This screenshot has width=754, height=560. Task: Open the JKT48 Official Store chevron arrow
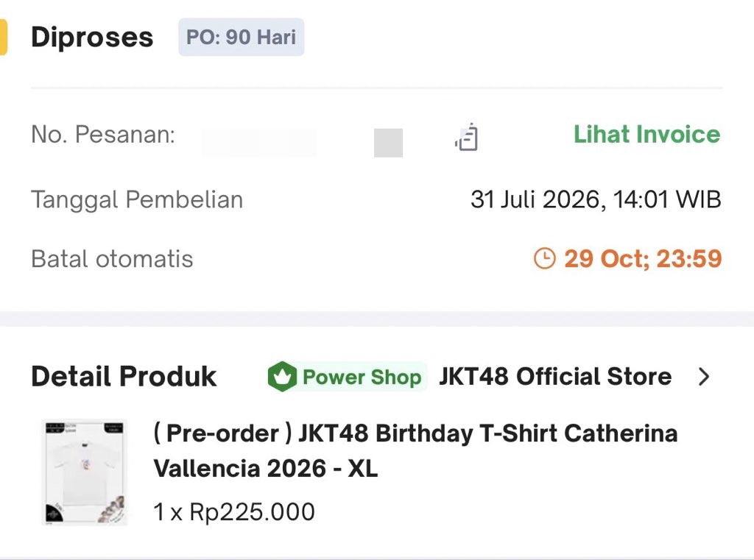704,377
